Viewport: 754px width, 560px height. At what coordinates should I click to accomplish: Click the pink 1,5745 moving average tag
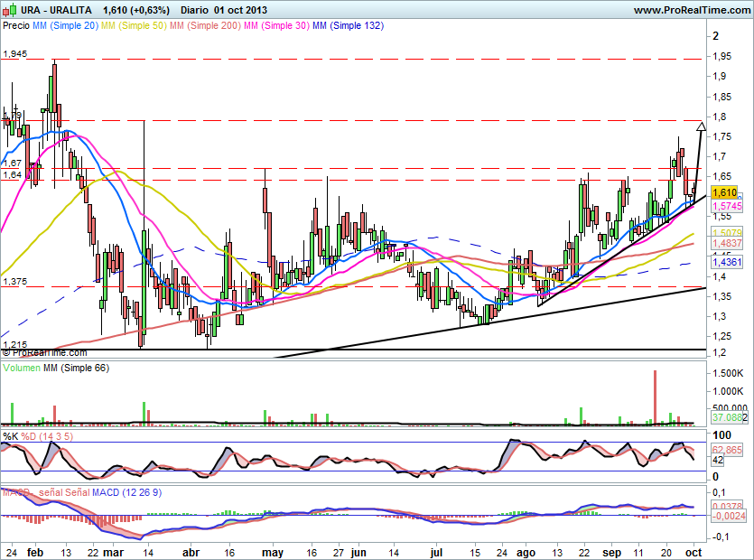725,206
